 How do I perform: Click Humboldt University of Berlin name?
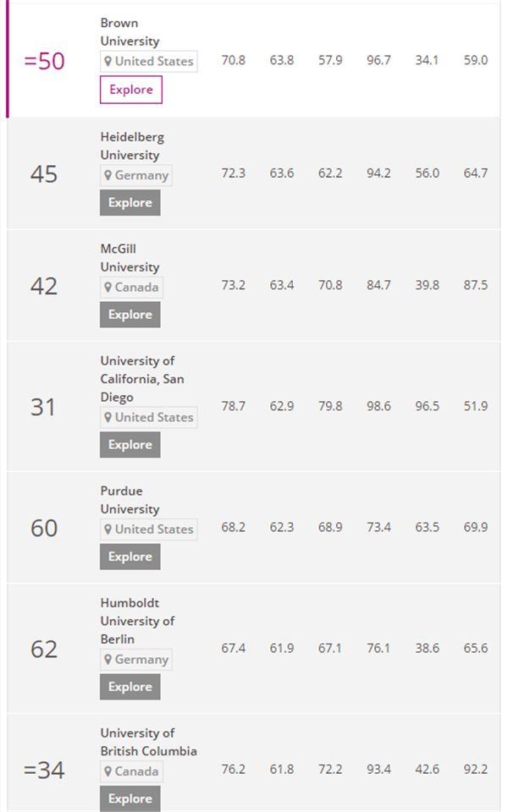pyautogui.click(x=137, y=621)
